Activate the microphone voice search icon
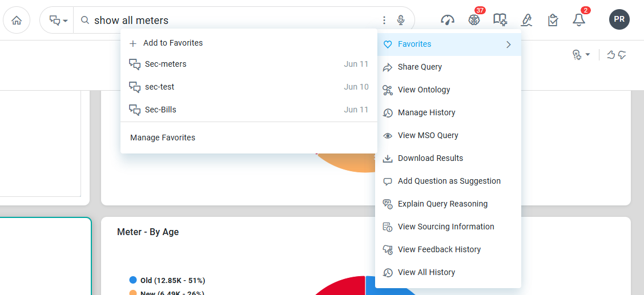The width and height of the screenshot is (644, 295). point(401,21)
